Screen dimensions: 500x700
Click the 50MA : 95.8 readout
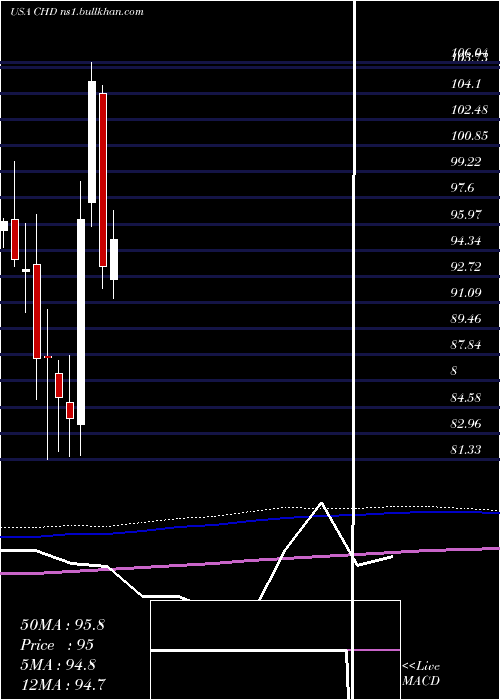62,625
